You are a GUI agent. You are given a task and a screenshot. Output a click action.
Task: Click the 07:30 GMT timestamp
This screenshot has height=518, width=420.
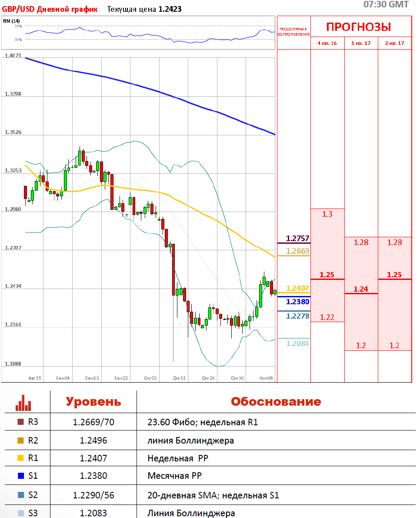386,4
